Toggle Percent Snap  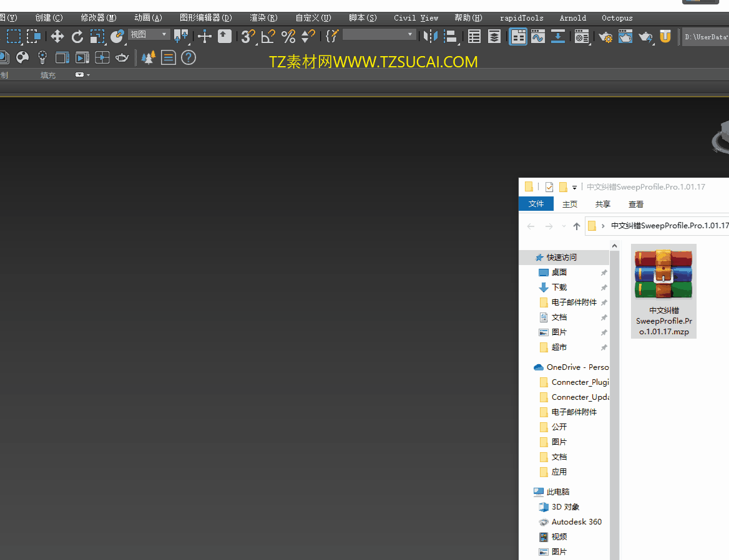tap(288, 36)
